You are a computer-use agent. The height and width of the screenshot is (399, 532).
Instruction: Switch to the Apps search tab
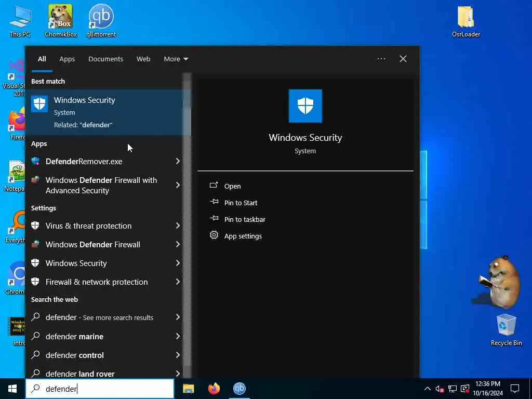tap(67, 59)
